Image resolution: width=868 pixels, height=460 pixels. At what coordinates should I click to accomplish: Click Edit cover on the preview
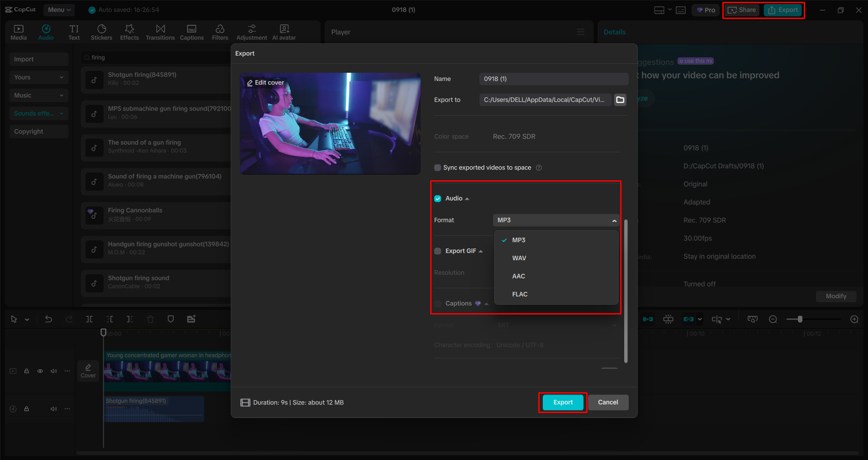[x=266, y=82]
